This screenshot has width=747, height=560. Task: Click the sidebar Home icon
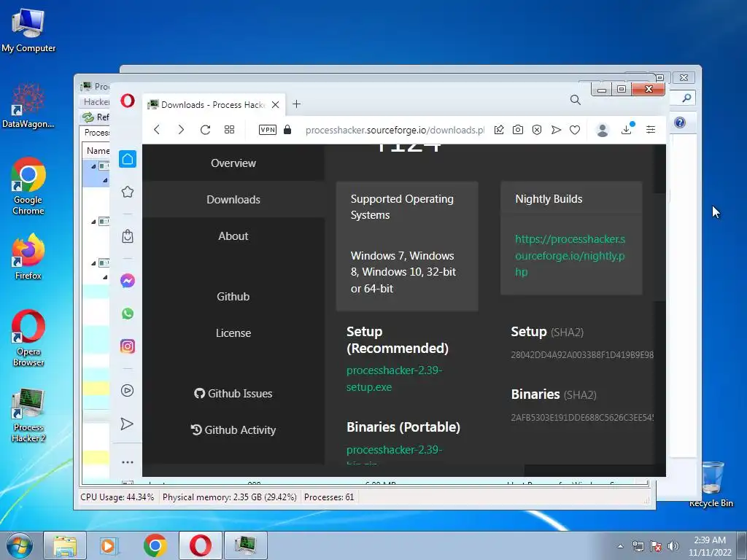pyautogui.click(x=128, y=159)
